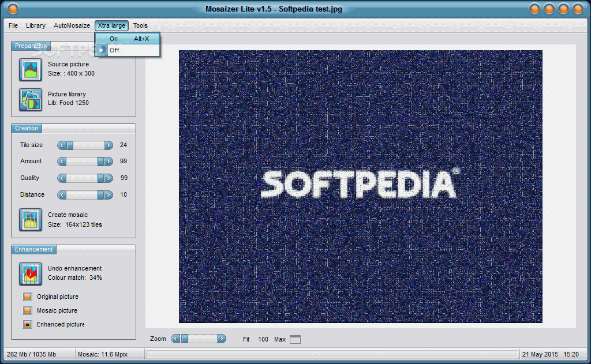This screenshot has height=364, width=591.
Task: Decrease Tile size with left arrow
Action: pyautogui.click(x=62, y=145)
